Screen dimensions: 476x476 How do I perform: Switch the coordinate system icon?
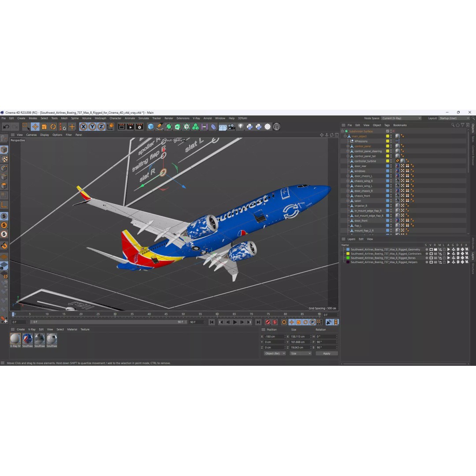111,126
